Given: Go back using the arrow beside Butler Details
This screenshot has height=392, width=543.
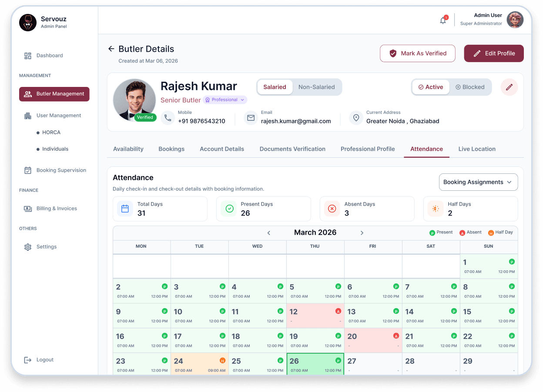Looking at the screenshot, I should coord(111,49).
